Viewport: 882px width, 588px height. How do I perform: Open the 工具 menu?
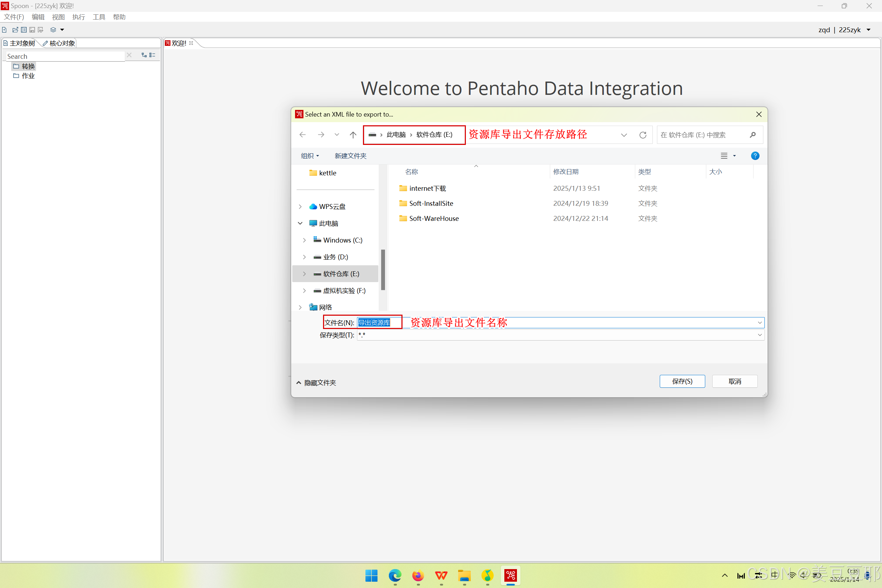point(99,17)
